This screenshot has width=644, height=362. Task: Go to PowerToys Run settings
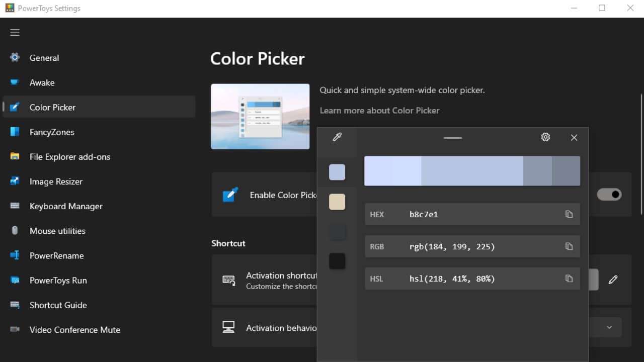coord(99,280)
